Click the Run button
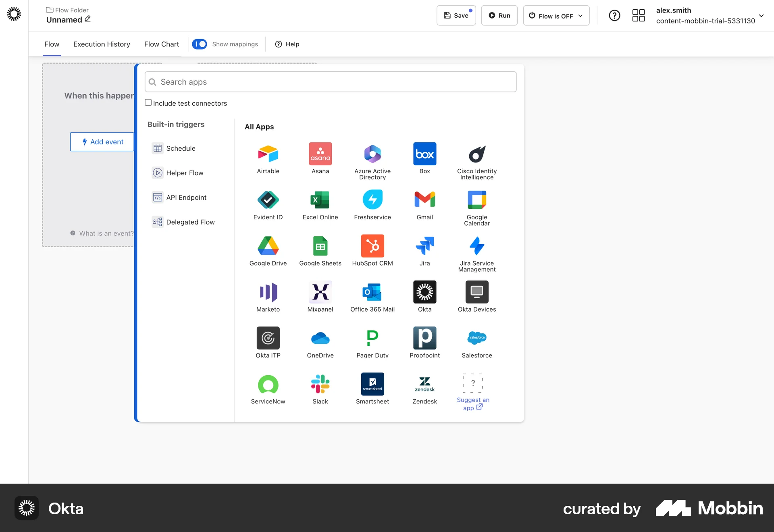This screenshot has width=774, height=532. [x=499, y=15]
